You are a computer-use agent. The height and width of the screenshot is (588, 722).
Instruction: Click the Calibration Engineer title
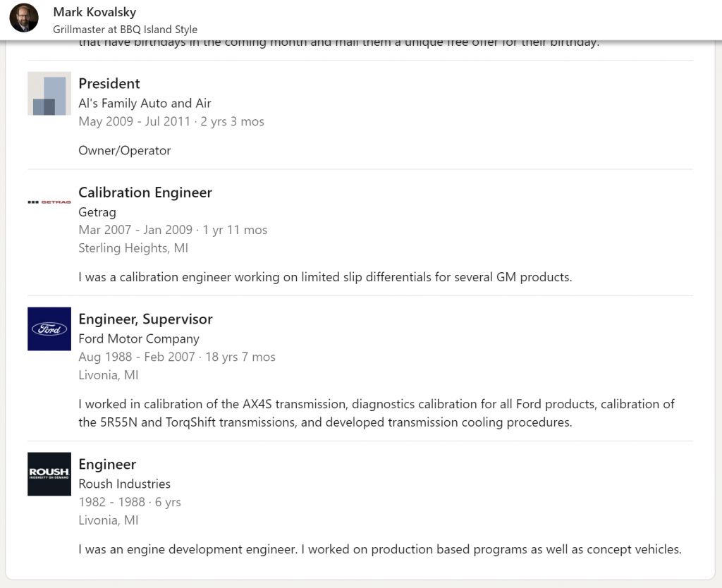click(145, 192)
